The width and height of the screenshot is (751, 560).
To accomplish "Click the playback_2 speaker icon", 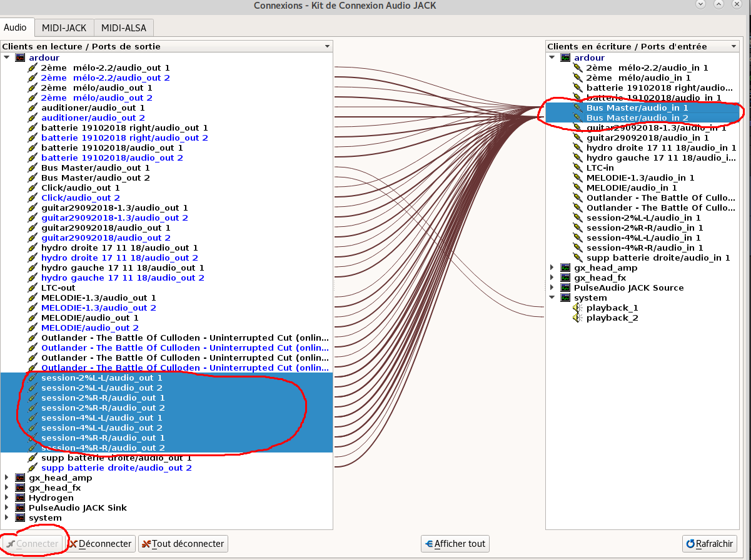I will 578,317.
